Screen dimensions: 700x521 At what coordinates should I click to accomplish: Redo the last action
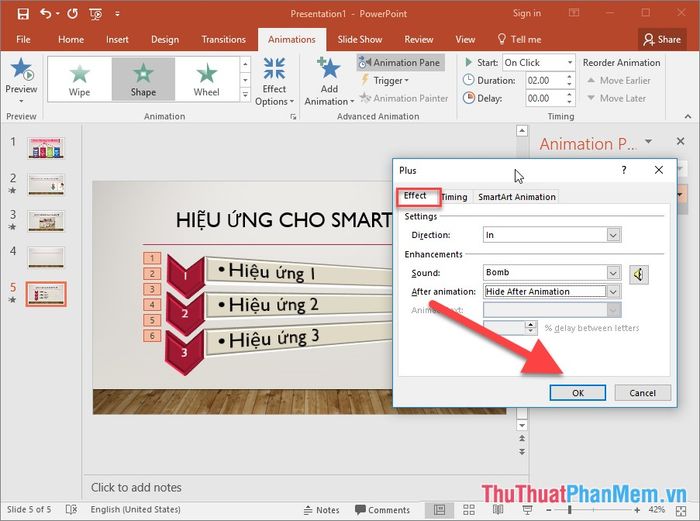point(72,14)
